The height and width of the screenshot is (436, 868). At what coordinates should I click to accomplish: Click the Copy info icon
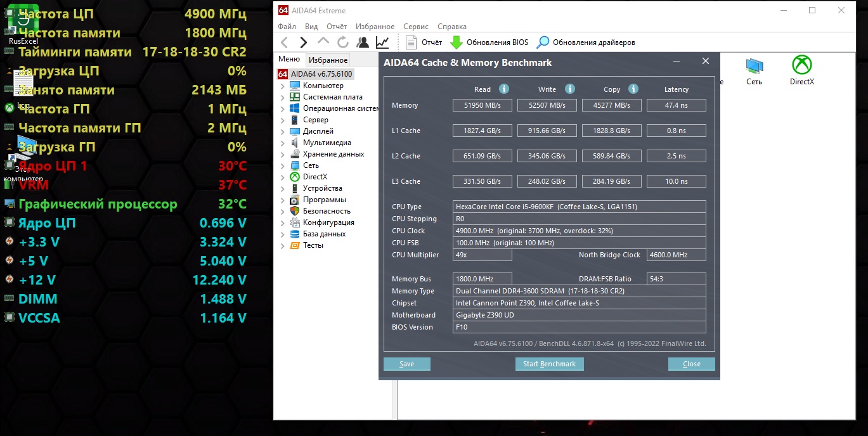[633, 89]
